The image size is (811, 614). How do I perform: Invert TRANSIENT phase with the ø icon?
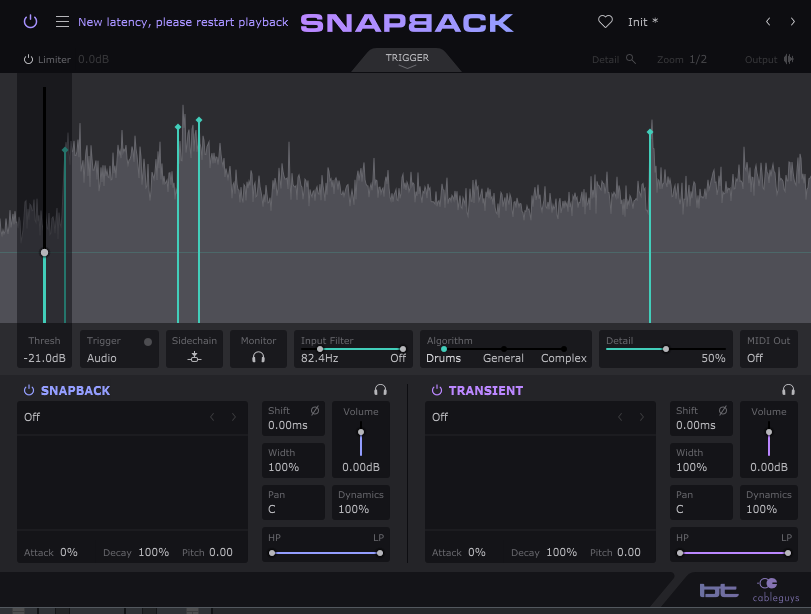point(723,410)
